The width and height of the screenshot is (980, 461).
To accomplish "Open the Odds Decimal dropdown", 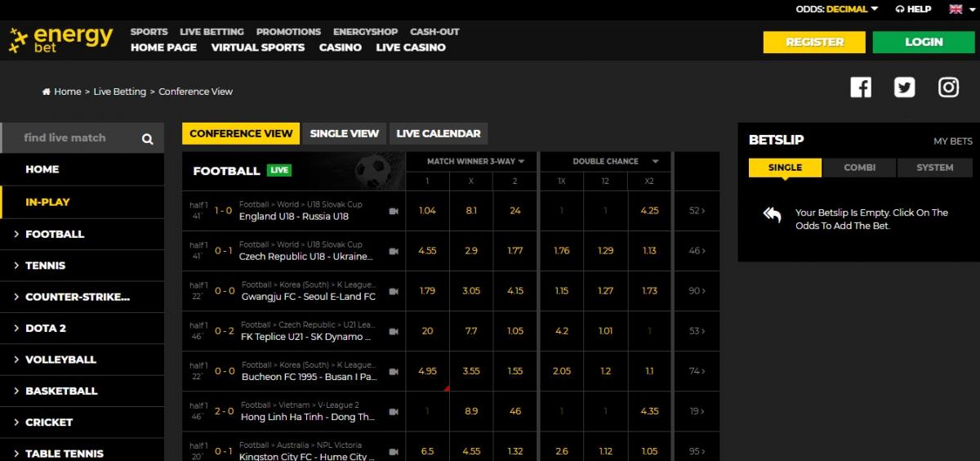I will (x=837, y=9).
